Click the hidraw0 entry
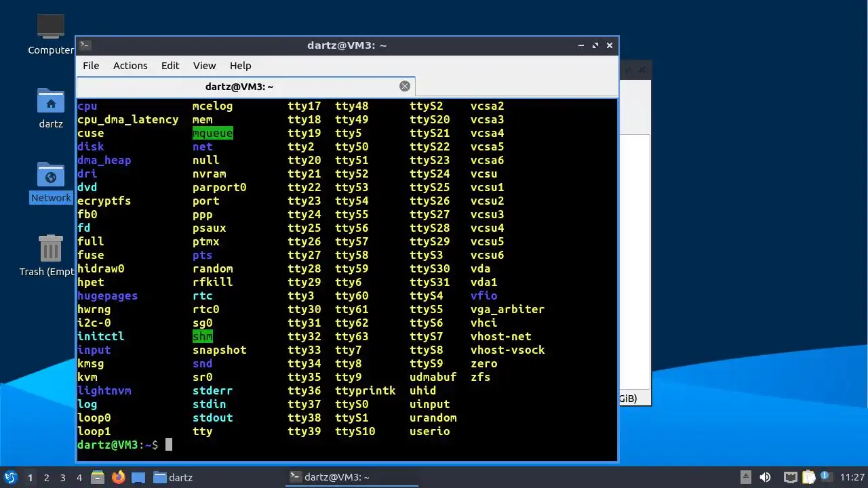Image resolution: width=868 pixels, height=488 pixels. point(101,268)
